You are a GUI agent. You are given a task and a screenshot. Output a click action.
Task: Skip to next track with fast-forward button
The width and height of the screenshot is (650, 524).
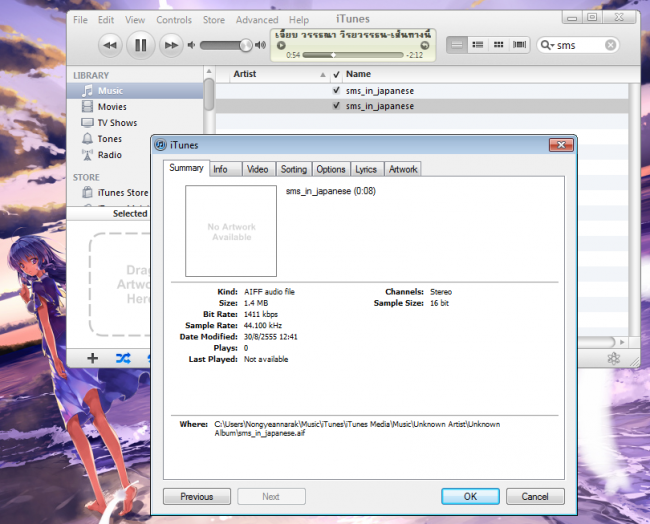point(171,45)
